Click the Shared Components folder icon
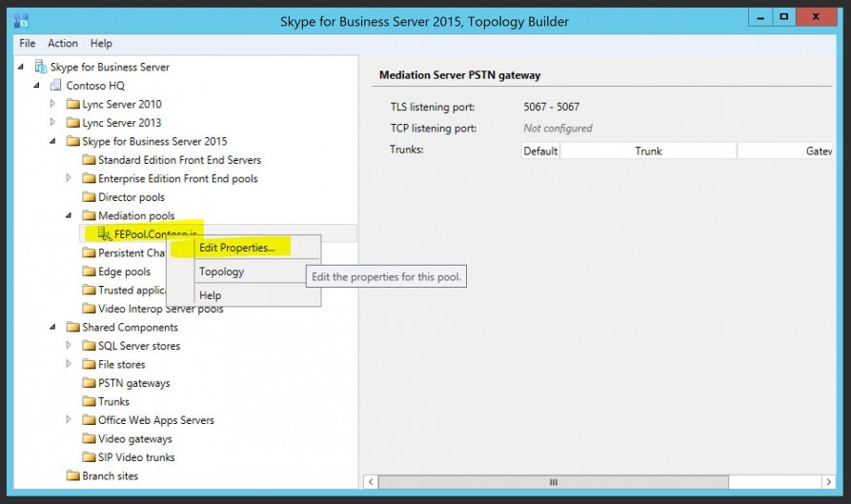Image resolution: width=851 pixels, height=504 pixels. tap(72, 327)
